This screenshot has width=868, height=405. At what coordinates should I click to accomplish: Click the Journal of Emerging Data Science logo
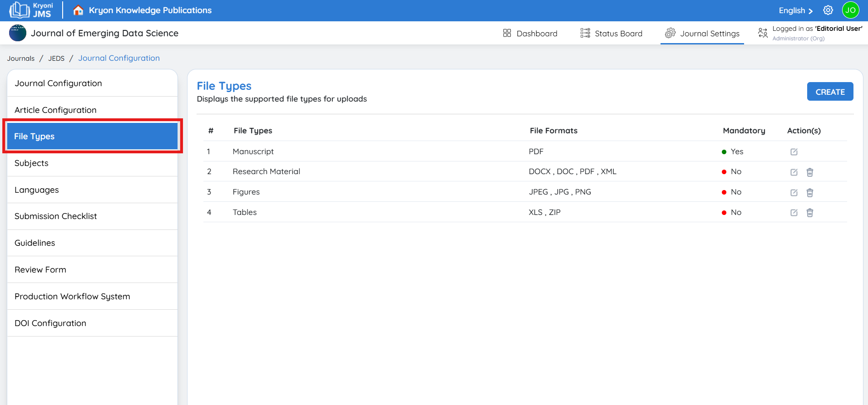(18, 33)
